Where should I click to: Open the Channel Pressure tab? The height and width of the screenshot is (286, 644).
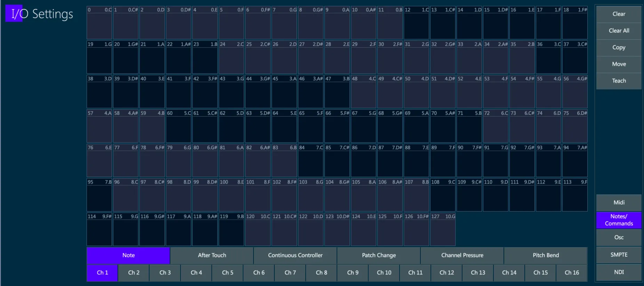(x=462, y=255)
